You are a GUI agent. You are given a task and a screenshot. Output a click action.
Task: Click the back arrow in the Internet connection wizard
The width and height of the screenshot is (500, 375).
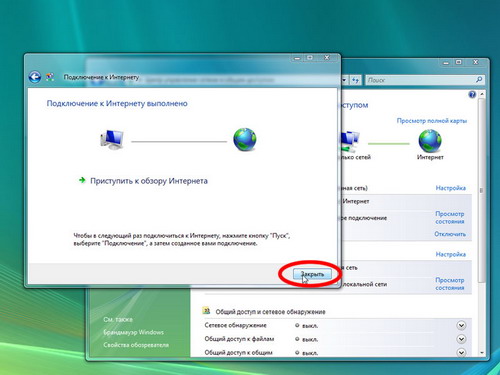tap(35, 77)
